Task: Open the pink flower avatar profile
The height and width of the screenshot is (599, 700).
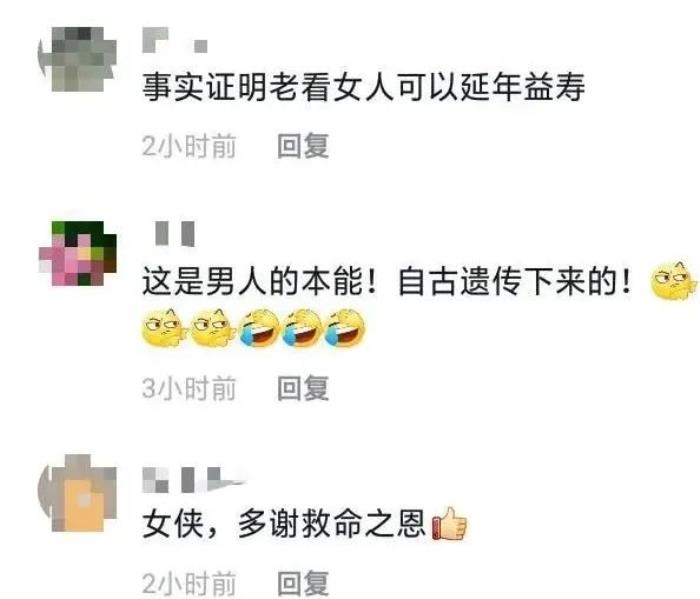Action: 78,253
